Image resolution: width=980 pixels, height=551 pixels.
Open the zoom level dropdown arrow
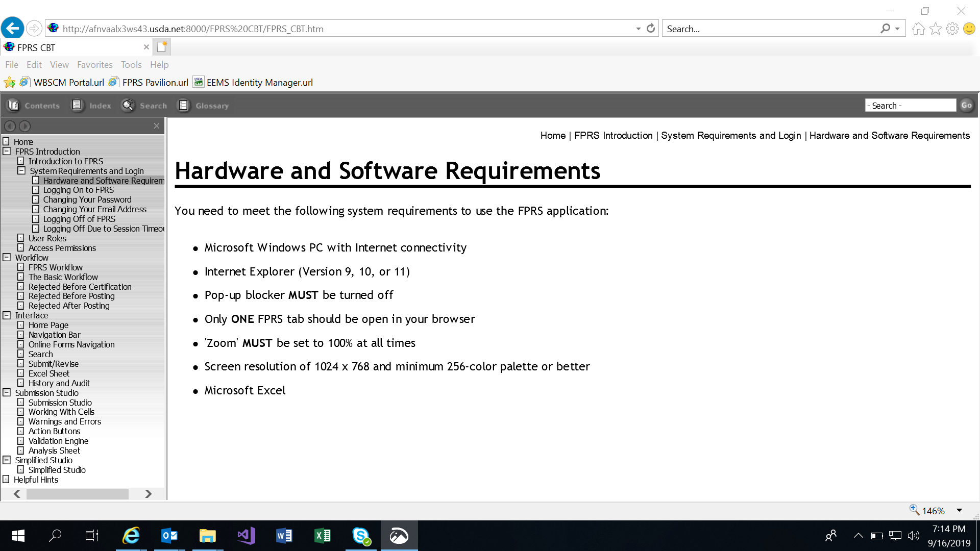coord(959,511)
